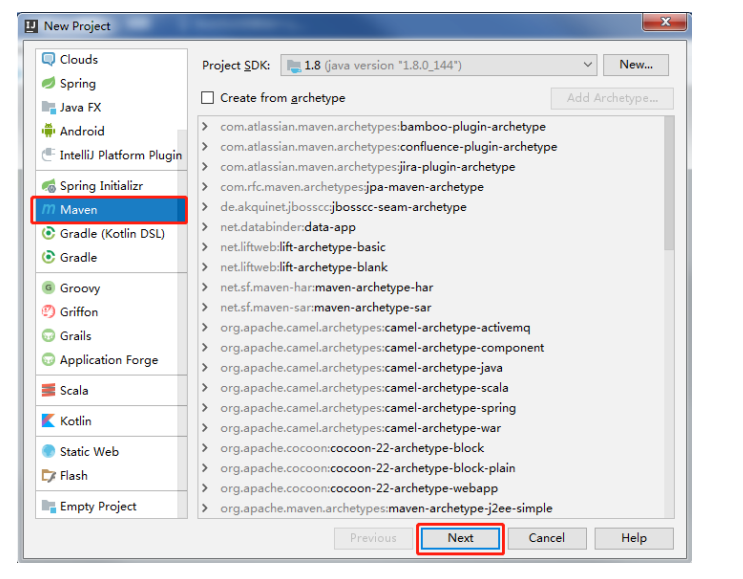Click the IntelliJ Platform Plugin icon
743x579 pixels.
48,155
